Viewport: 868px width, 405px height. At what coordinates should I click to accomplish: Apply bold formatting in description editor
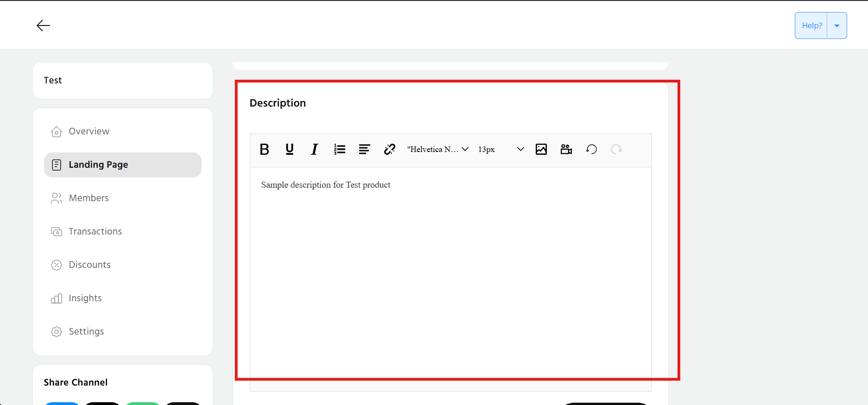tap(265, 149)
